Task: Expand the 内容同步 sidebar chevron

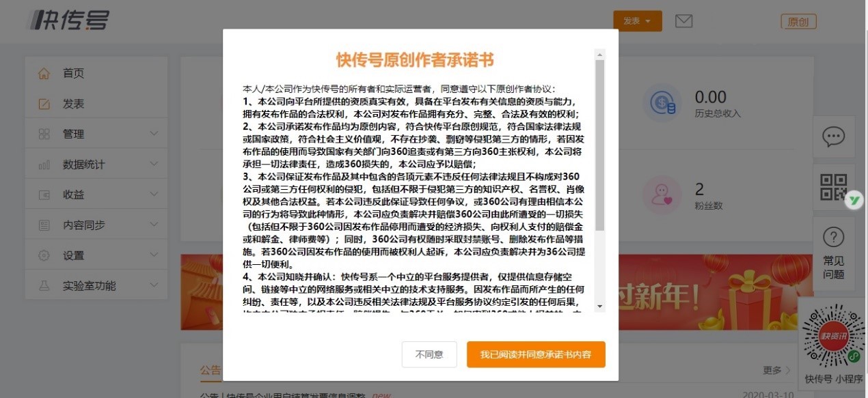Action: pyautogui.click(x=154, y=225)
